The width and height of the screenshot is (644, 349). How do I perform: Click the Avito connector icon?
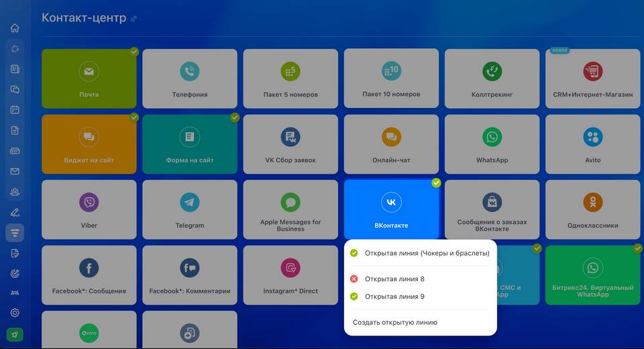click(x=592, y=138)
